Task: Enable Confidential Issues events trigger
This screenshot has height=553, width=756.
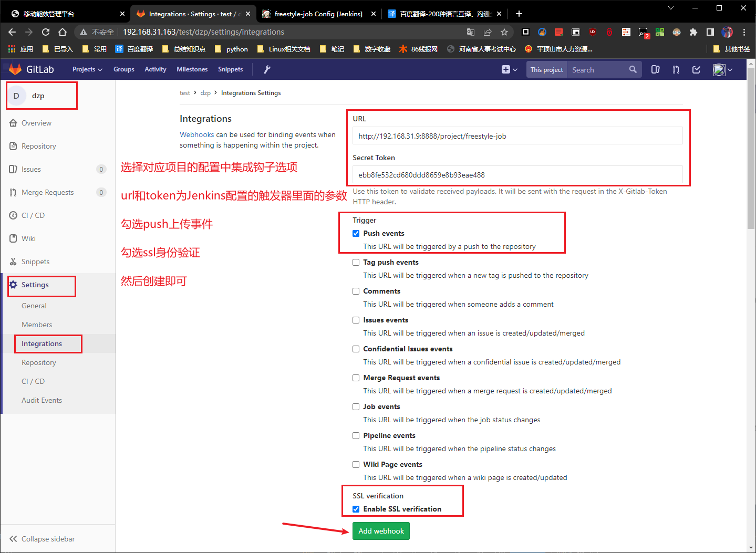Action: (x=356, y=349)
